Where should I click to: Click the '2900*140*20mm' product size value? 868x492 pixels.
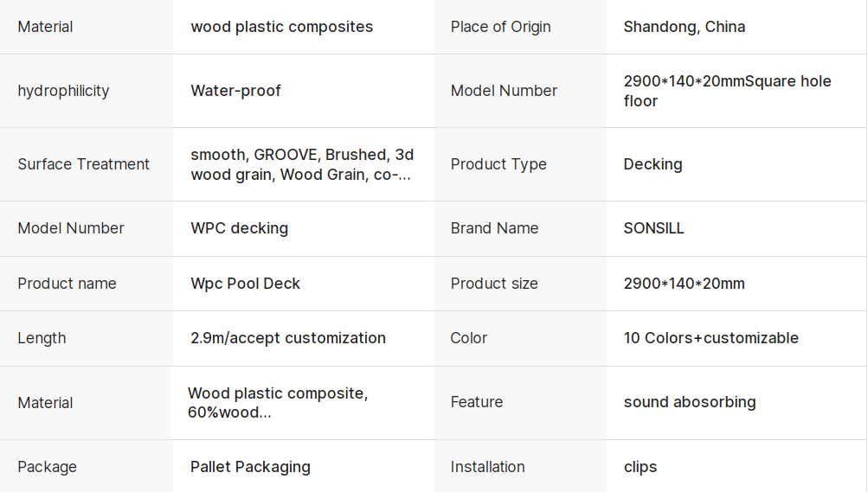(x=685, y=284)
